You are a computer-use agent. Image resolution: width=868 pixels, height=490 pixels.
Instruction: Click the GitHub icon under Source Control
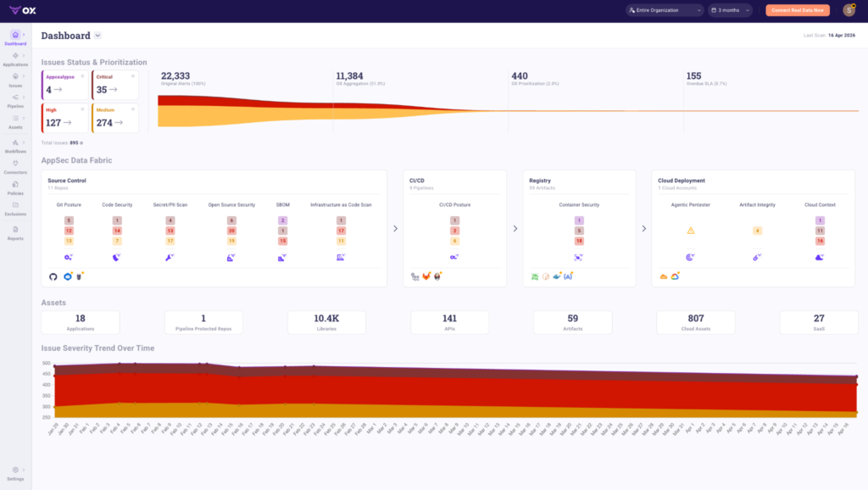tap(53, 276)
